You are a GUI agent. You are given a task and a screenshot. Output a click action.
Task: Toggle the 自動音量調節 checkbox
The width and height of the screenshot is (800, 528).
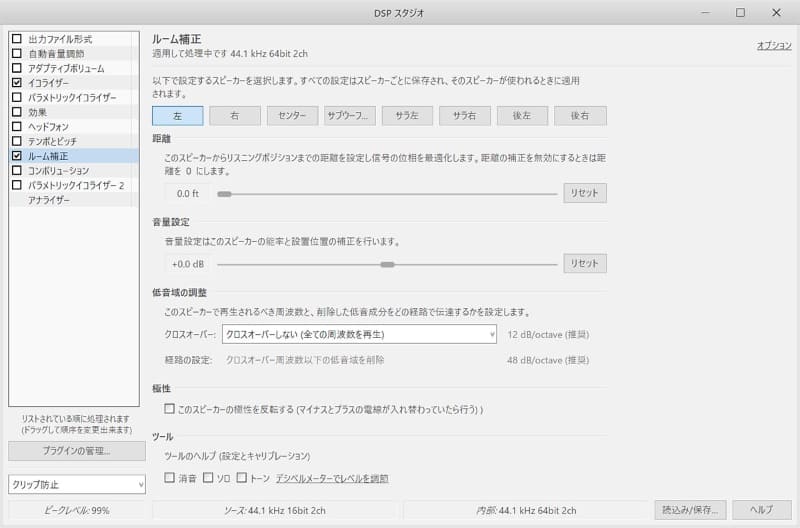pyautogui.click(x=17, y=53)
